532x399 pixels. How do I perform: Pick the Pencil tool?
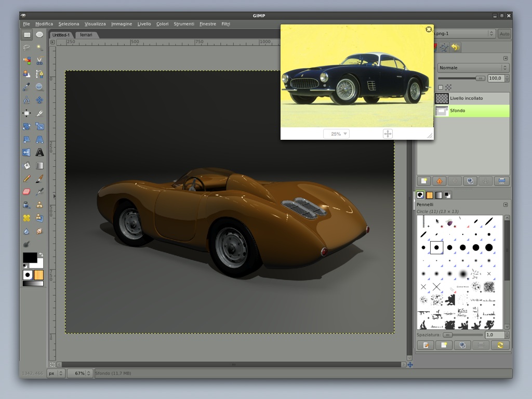[26, 179]
